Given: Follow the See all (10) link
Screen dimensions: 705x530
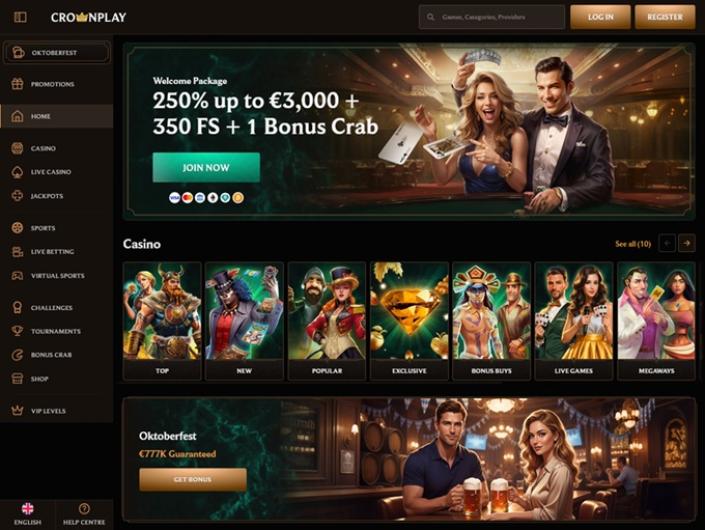Looking at the screenshot, I should 633,244.
